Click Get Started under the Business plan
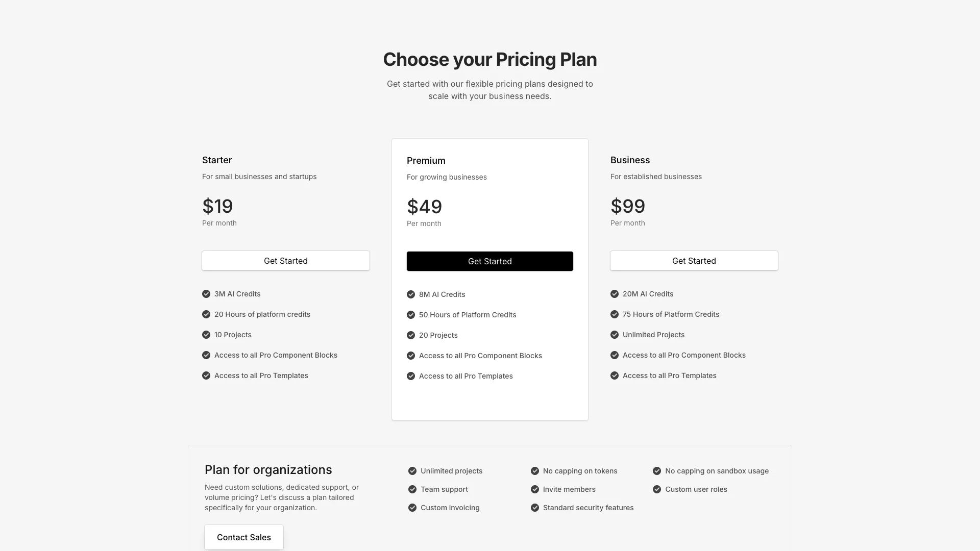 (x=694, y=260)
